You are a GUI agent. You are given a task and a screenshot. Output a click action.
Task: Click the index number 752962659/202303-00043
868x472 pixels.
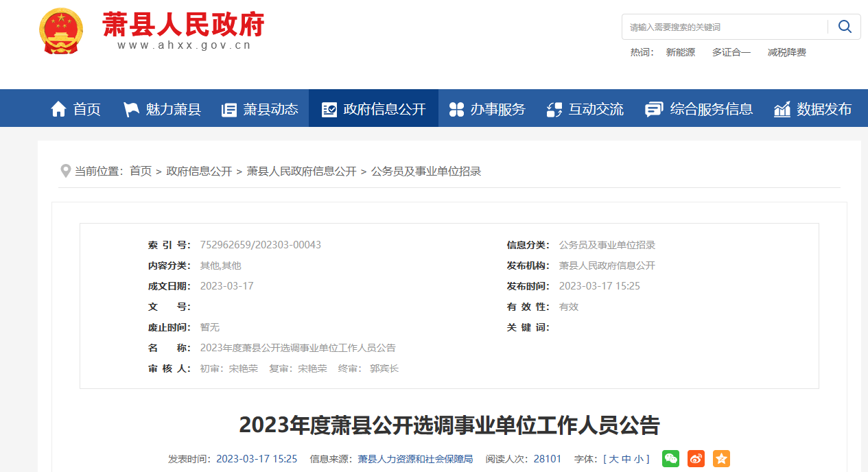click(x=260, y=245)
